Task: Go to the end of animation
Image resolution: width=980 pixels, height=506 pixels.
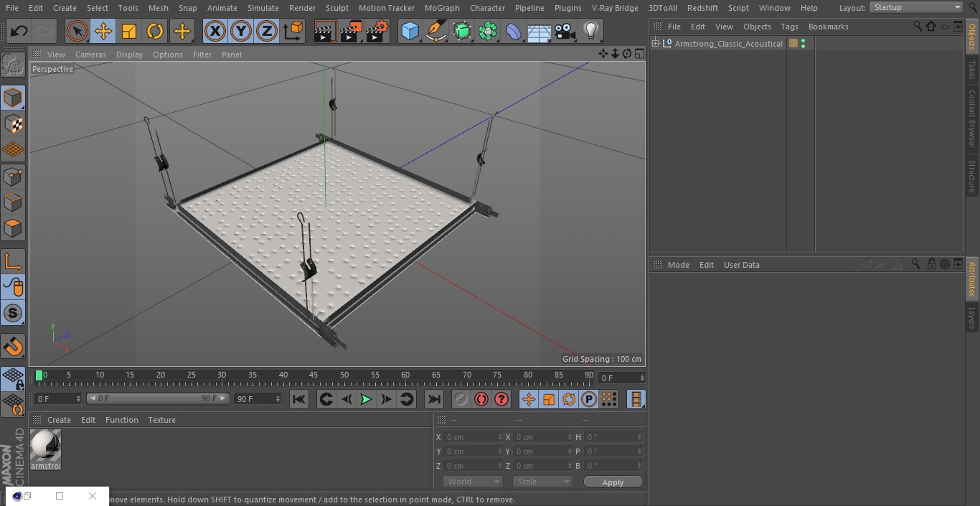Action: tap(434, 399)
